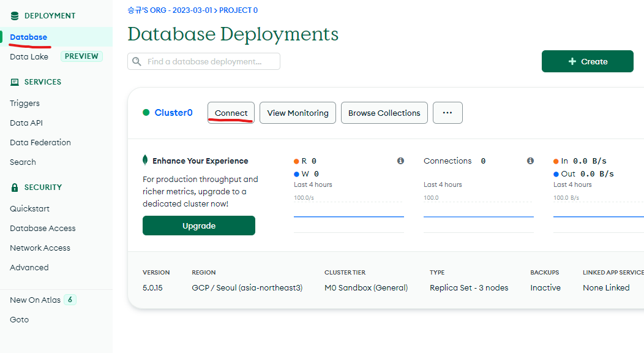Click Browse Collections button
The width and height of the screenshot is (644, 353).
point(384,113)
